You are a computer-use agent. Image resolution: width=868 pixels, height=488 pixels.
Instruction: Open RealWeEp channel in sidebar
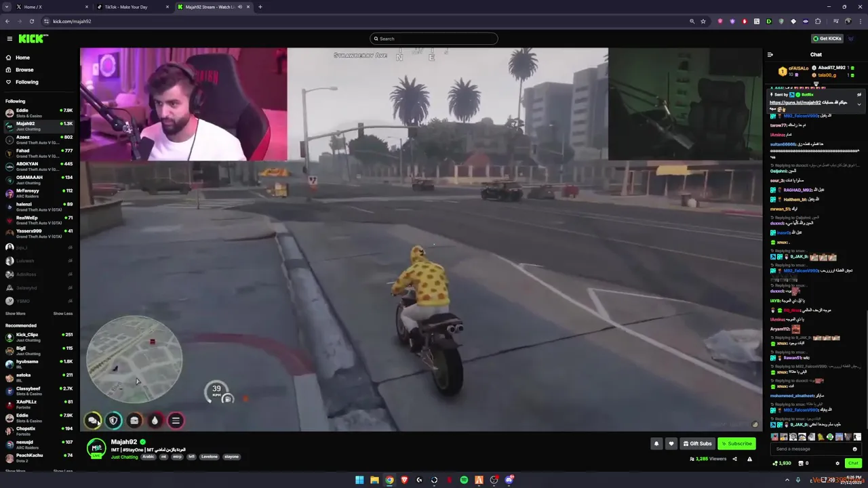[x=39, y=220]
